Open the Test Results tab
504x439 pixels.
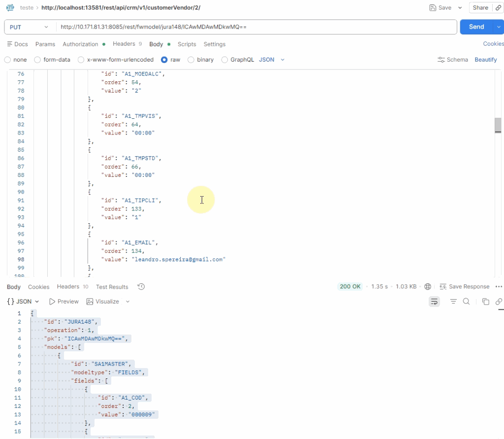tap(112, 287)
